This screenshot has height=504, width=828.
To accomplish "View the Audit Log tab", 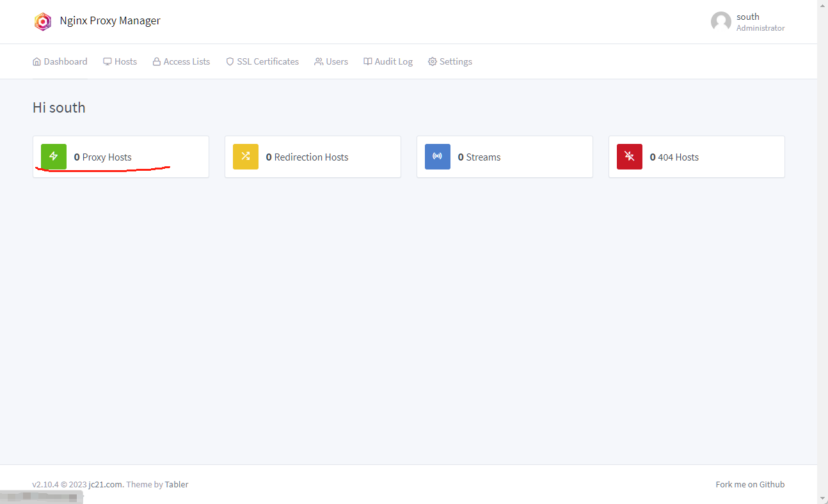I will [388, 62].
